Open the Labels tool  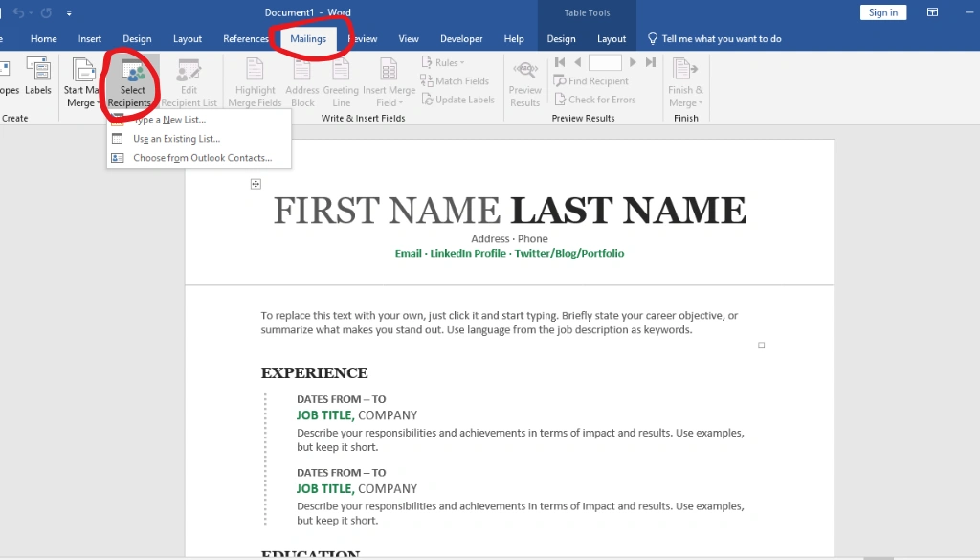click(38, 77)
